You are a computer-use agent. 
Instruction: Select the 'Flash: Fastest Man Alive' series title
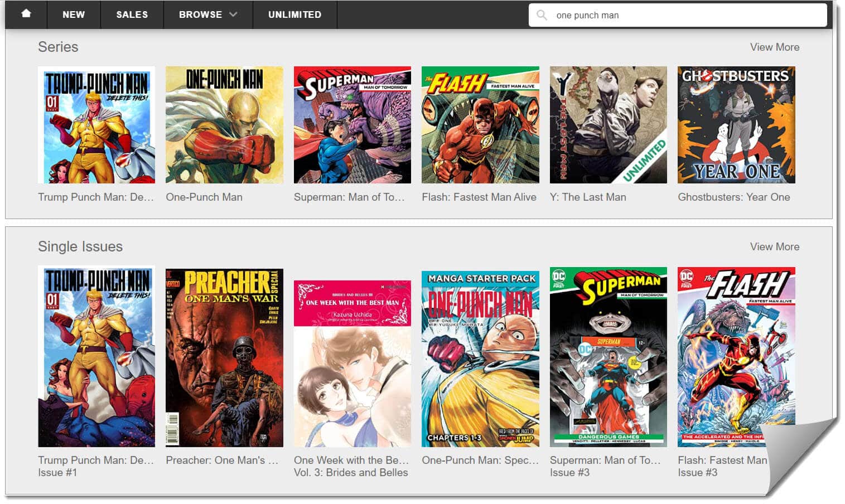[479, 197]
